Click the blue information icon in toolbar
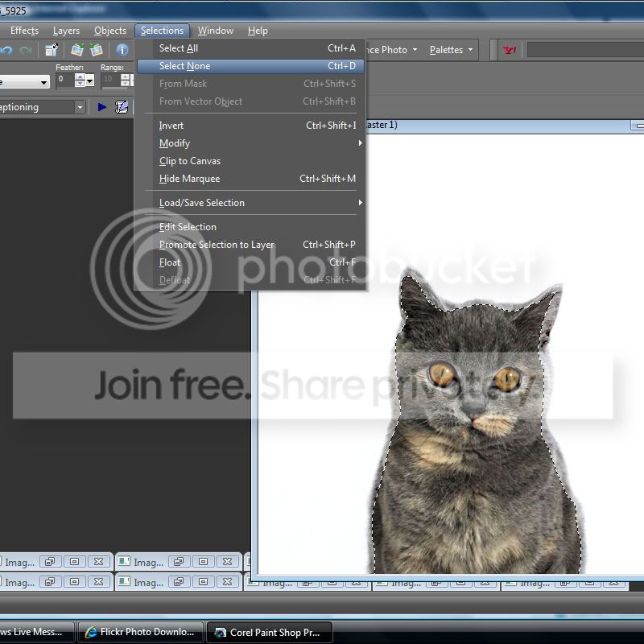Image resolution: width=644 pixels, height=644 pixels. (122, 50)
